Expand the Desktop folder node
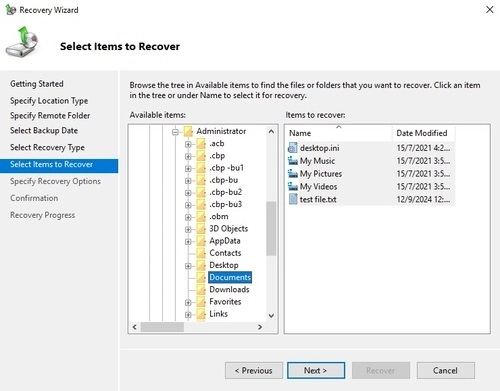The image size is (500, 391). pyautogui.click(x=188, y=266)
